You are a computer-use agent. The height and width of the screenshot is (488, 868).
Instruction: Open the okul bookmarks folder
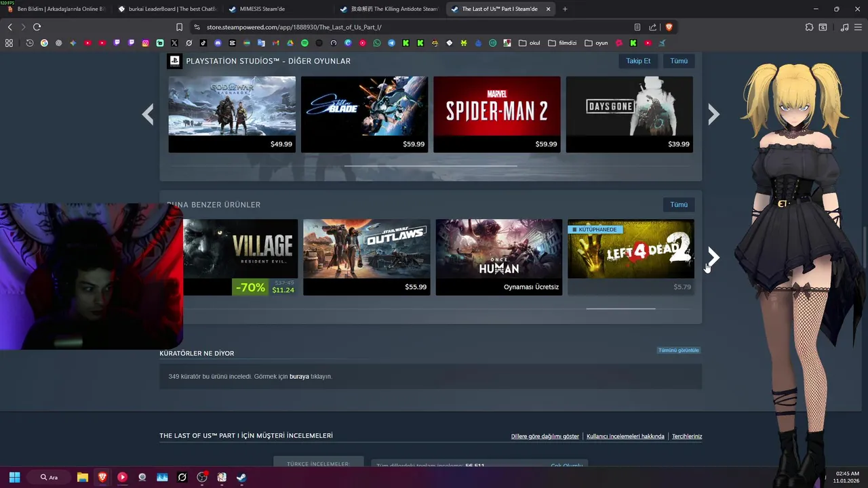point(530,43)
